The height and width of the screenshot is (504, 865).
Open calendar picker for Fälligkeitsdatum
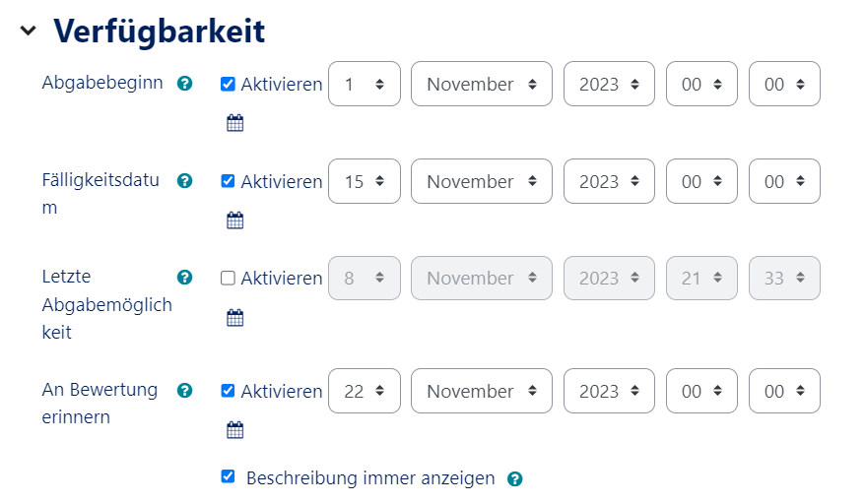tap(234, 220)
